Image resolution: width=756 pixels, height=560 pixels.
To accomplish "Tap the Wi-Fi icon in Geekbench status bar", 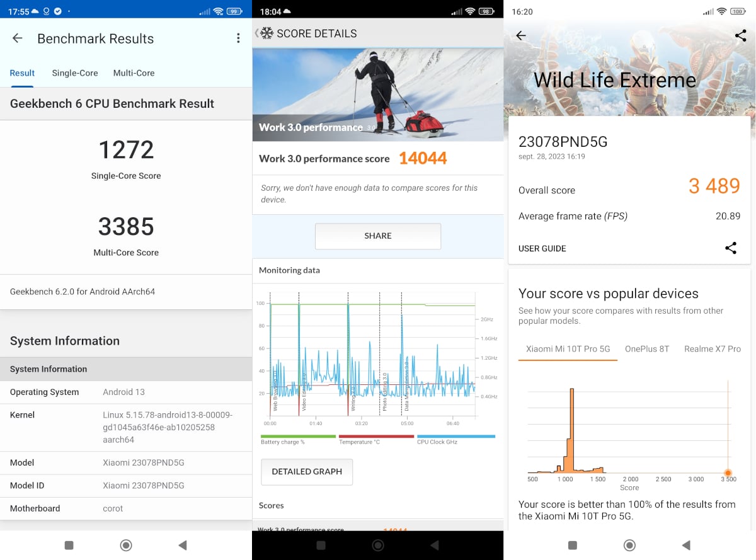I will coord(219,11).
